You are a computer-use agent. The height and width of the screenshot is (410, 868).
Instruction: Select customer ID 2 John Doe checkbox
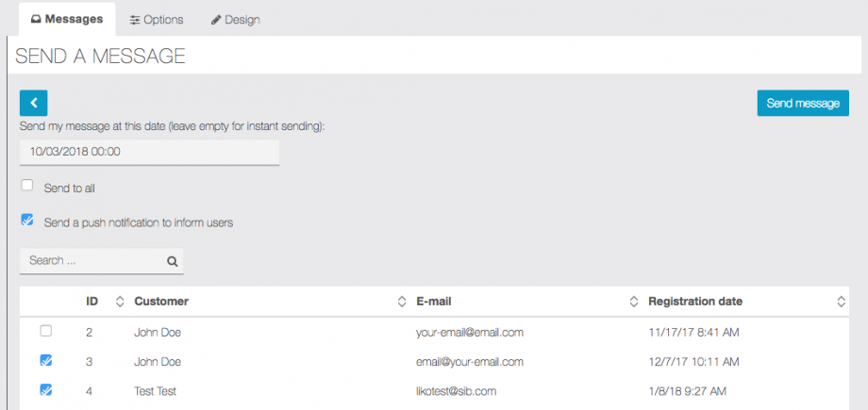tap(45, 331)
